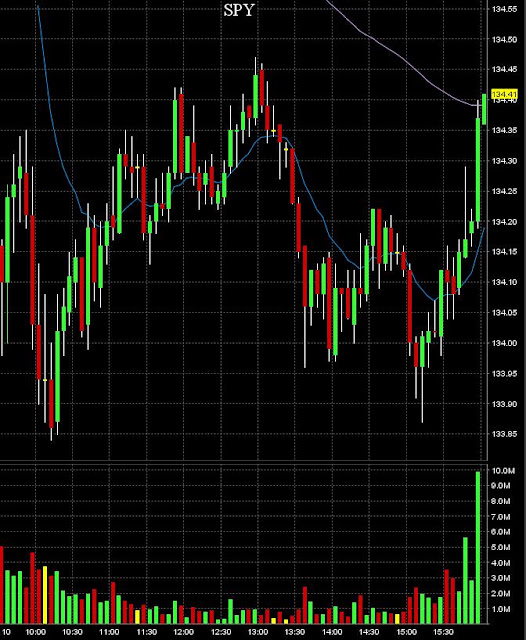
Task: Click the 134.25 price axis label
Action: [x=504, y=191]
